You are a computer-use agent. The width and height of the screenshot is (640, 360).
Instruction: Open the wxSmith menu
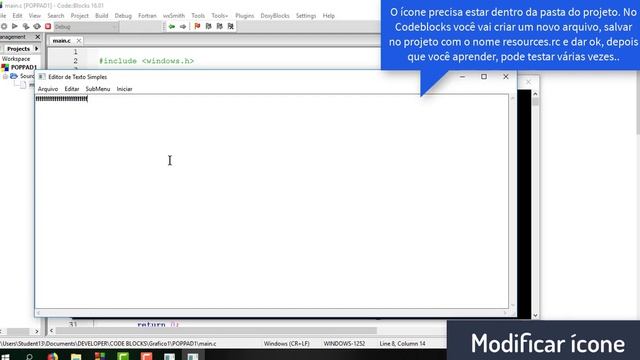pos(174,16)
